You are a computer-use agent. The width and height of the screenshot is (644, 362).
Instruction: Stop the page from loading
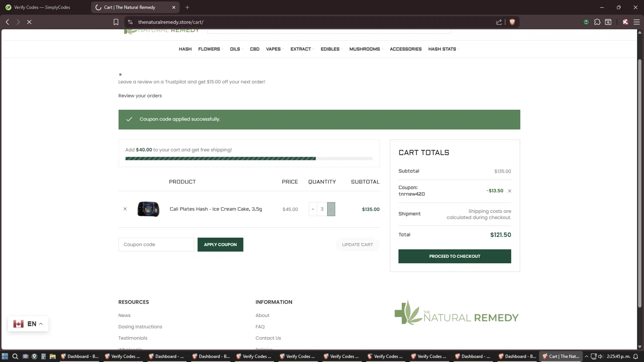(29, 22)
